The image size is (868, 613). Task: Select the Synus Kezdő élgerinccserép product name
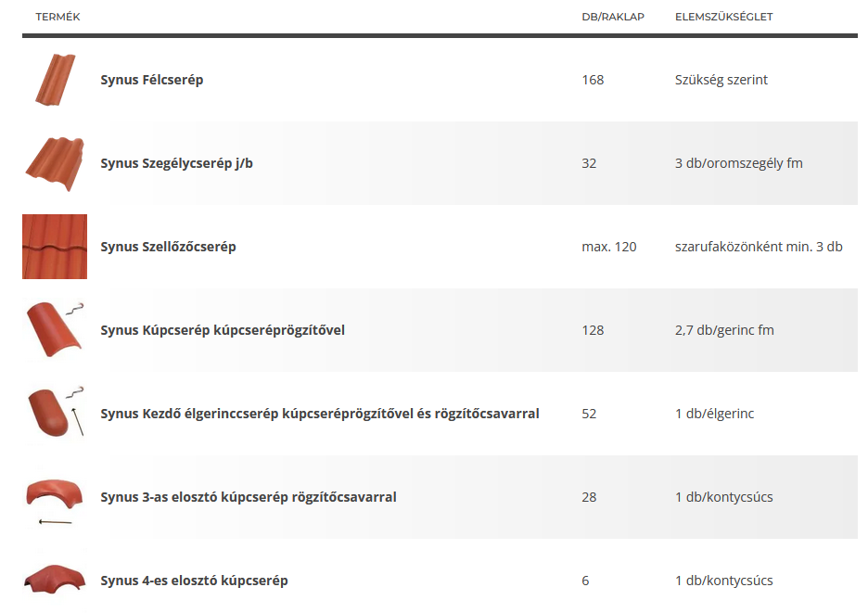point(319,414)
